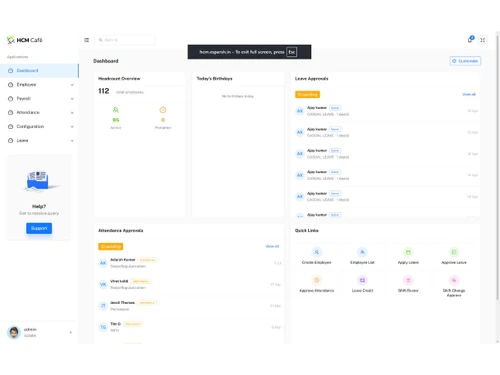Click the Headcount Overview heading
The width and height of the screenshot is (500, 375).
click(x=119, y=79)
